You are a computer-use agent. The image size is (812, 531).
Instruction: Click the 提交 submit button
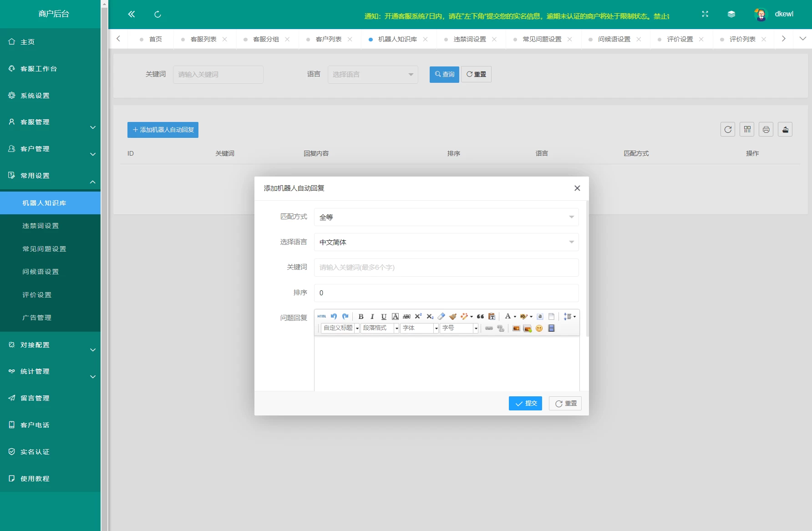tap(525, 404)
